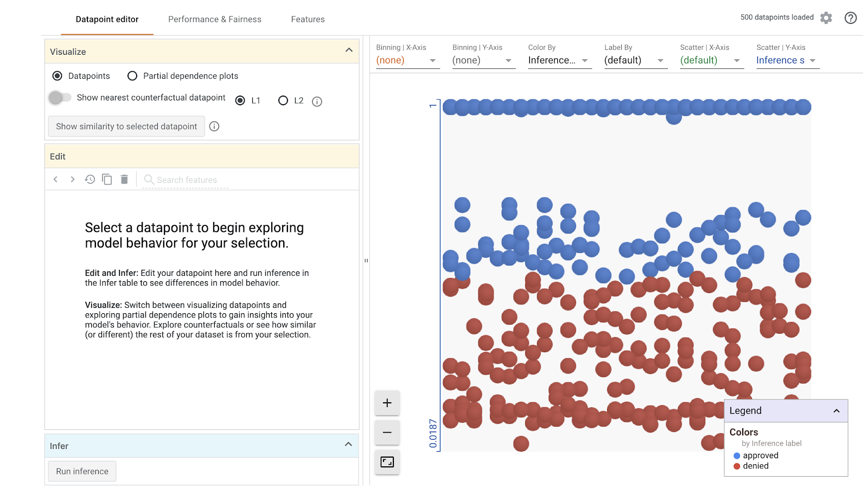Open the Features tab
Screen dimensions: 868x494
click(x=308, y=19)
